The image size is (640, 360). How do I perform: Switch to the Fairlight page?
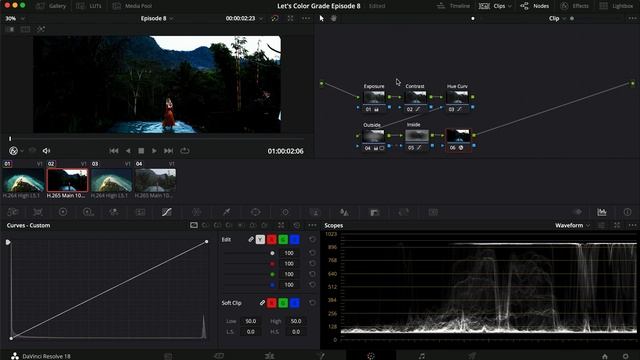[422, 356]
